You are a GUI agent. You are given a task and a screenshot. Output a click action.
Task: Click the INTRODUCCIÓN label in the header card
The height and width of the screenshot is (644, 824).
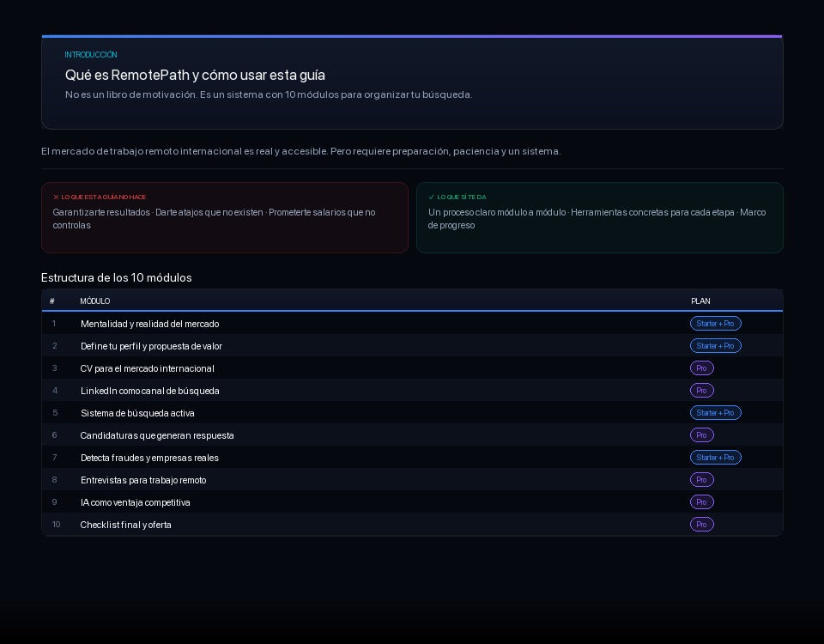(x=91, y=55)
